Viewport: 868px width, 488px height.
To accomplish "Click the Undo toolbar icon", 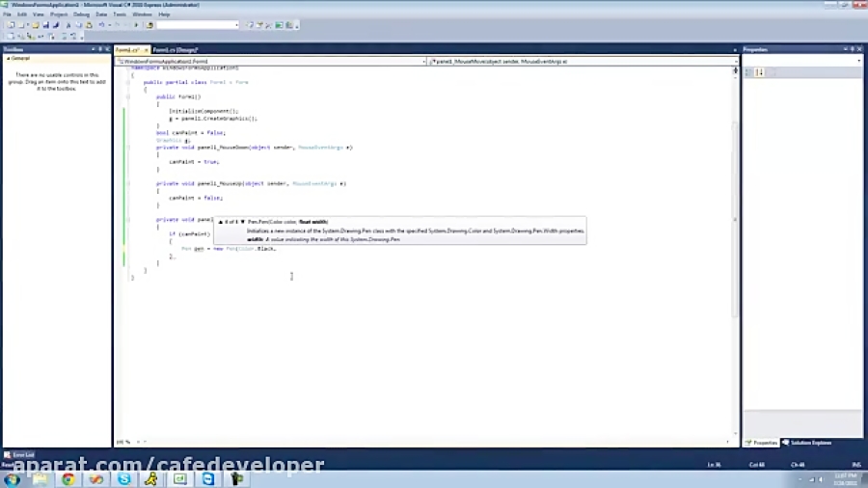I will (101, 25).
